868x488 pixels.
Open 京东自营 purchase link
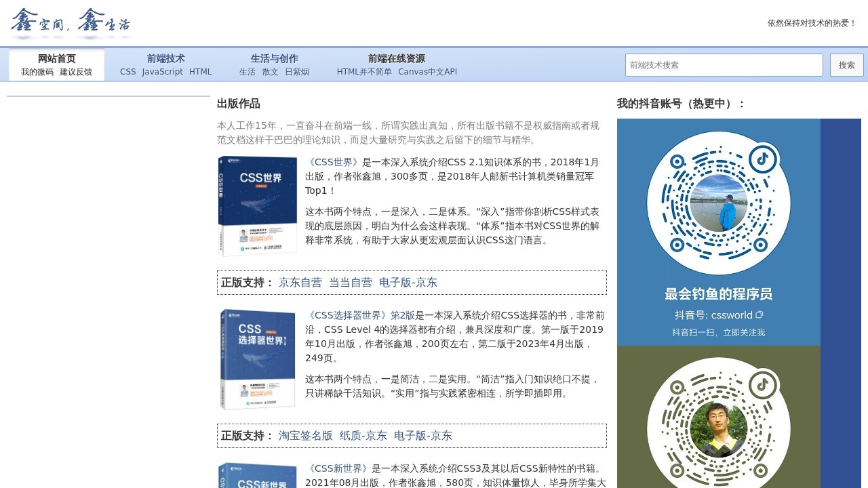pyautogui.click(x=300, y=283)
